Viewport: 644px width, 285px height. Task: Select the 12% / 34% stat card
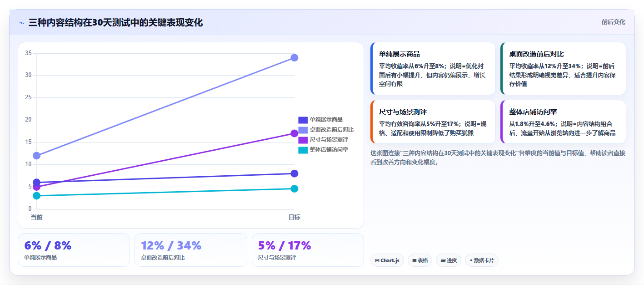click(x=191, y=250)
